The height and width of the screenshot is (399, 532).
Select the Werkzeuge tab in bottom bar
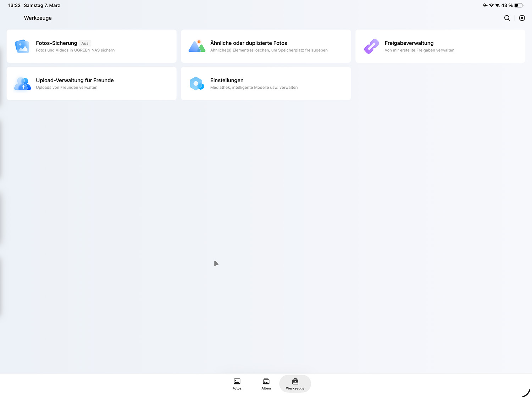(295, 384)
